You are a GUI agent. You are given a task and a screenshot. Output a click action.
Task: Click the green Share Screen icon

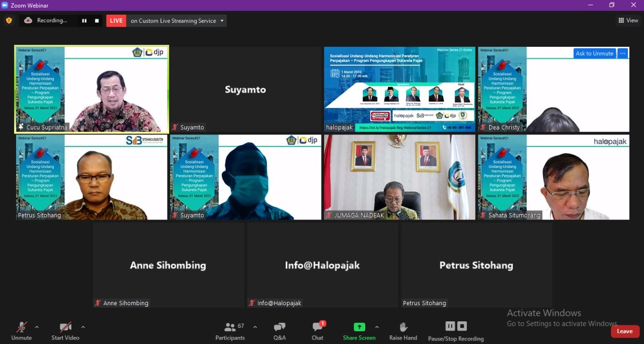[x=359, y=327]
